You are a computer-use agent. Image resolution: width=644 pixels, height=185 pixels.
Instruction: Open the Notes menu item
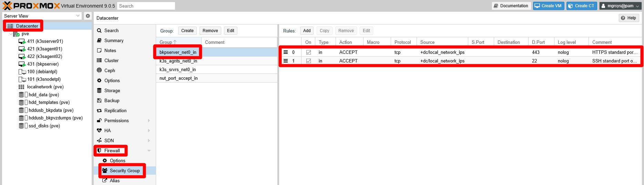coord(125,50)
